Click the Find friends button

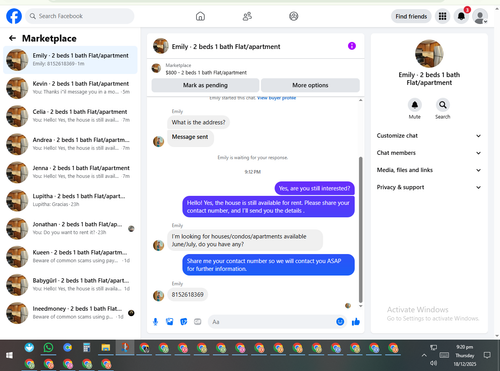(x=411, y=16)
